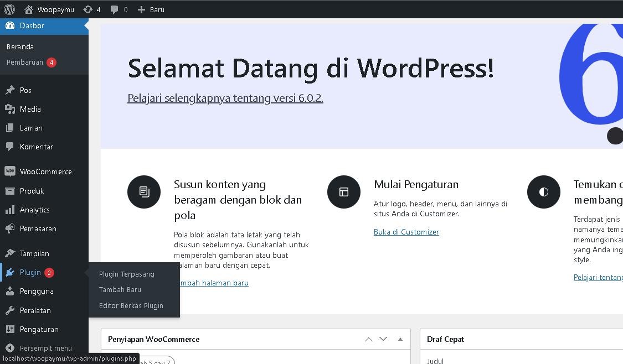Click the Pelajari tentang link in the third column
Image resolution: width=623 pixels, height=364 pixels.
click(598, 277)
